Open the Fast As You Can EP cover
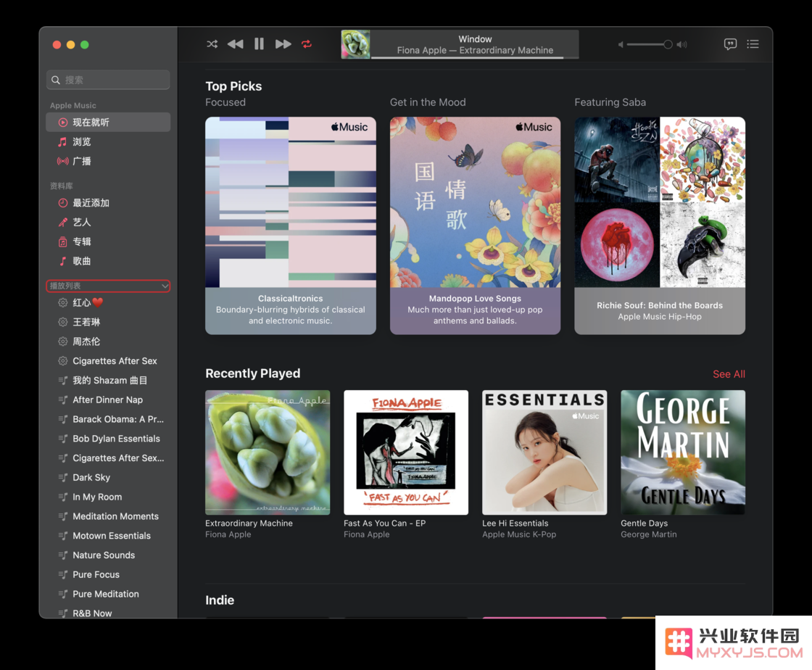Image resolution: width=812 pixels, height=670 pixels. [406, 452]
